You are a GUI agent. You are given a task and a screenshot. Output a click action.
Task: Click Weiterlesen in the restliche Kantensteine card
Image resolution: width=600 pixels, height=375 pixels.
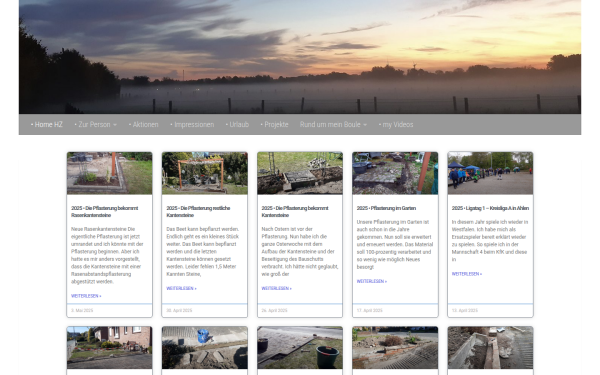[x=181, y=288]
